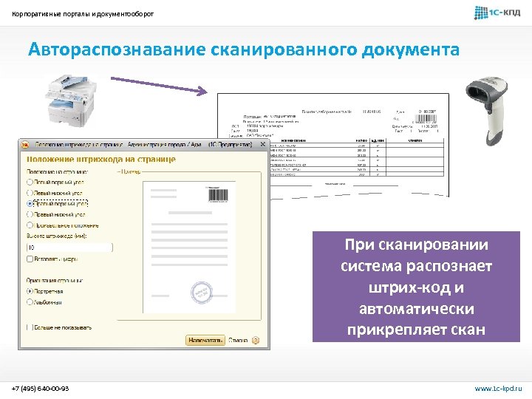
Task: Select top-left corner barcode position radio
Action: tap(30, 183)
